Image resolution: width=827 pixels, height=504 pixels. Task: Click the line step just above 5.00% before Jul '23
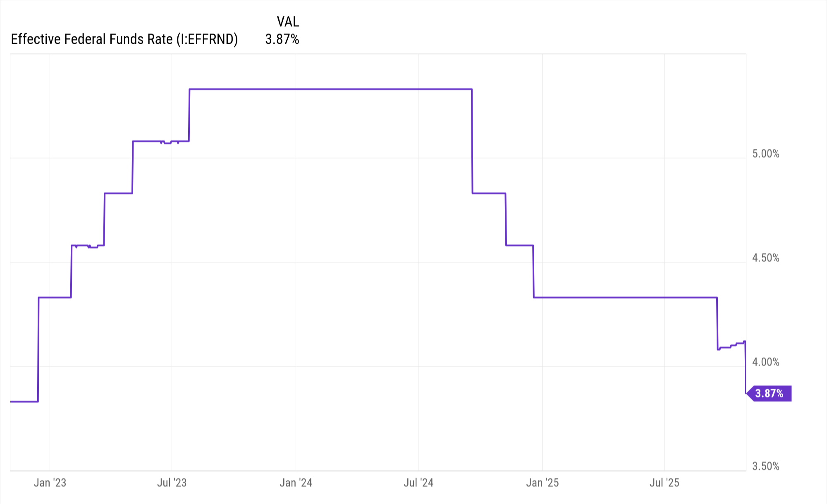coord(147,141)
